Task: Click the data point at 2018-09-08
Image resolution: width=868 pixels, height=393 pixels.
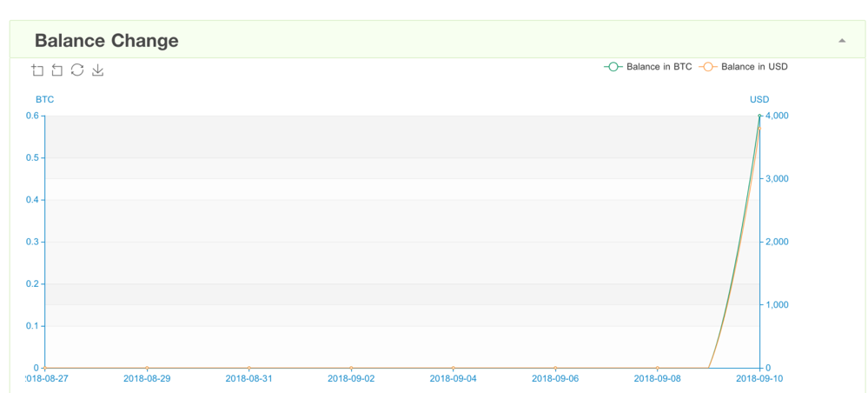Action: [x=657, y=368]
